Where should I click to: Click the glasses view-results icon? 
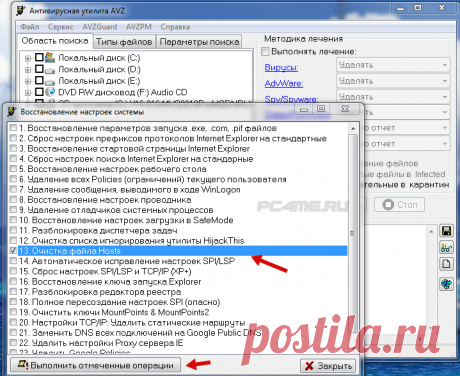tap(446, 247)
